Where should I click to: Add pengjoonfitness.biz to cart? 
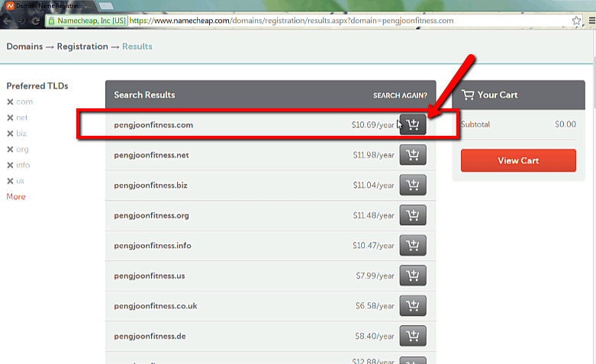pos(413,185)
